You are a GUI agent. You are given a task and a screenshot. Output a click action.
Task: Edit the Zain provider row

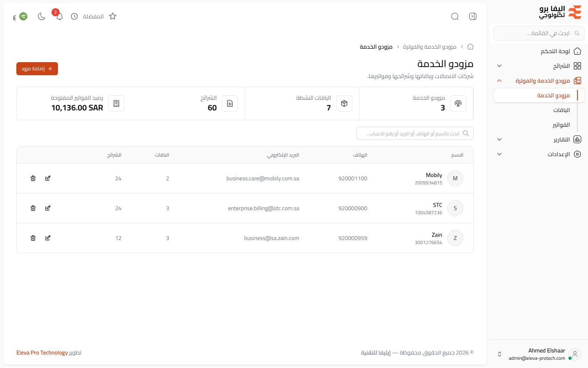tap(48, 238)
